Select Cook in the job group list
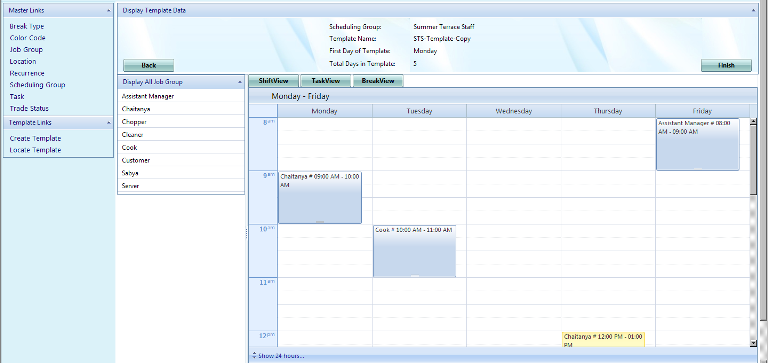768x363 pixels. (181, 147)
